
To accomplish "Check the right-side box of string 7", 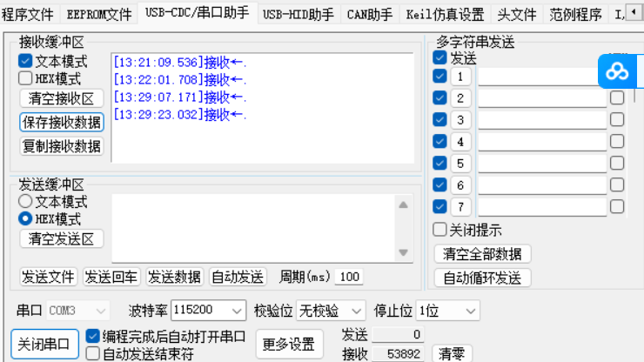I will pos(617,206).
